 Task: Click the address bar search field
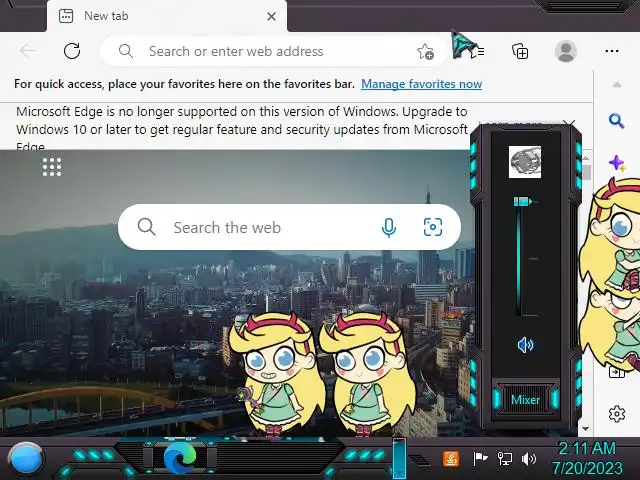coord(274,51)
